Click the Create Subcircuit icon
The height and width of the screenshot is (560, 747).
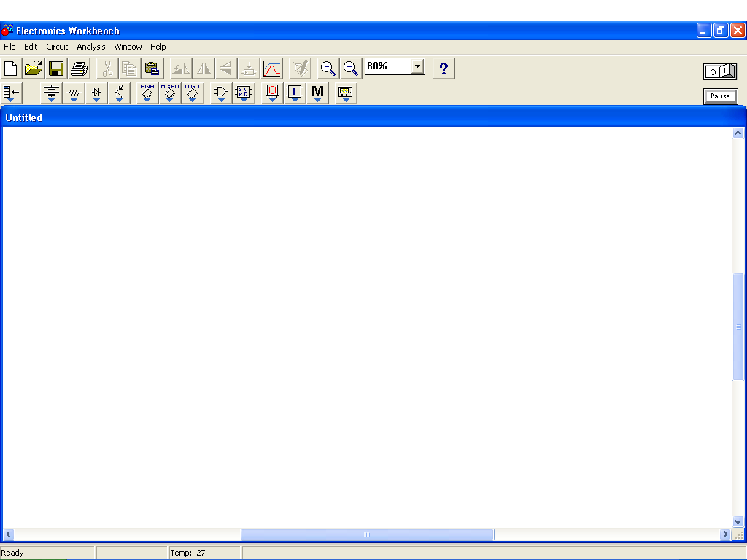(x=249, y=69)
